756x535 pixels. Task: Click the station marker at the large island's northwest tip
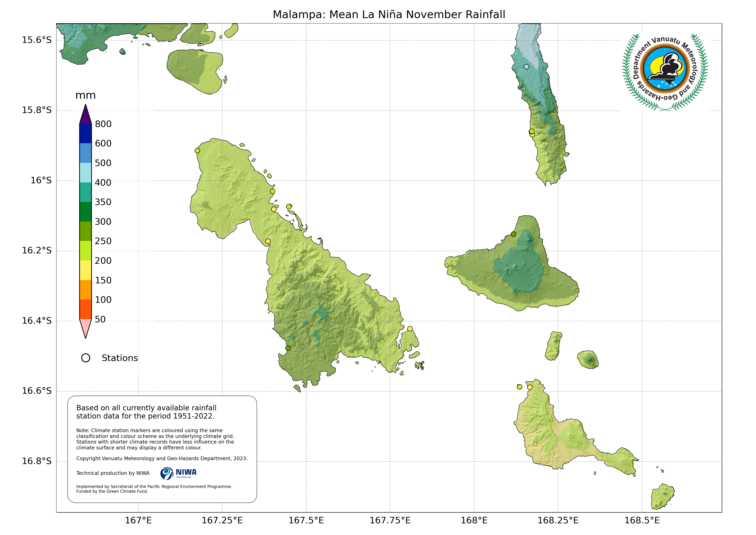pos(197,151)
